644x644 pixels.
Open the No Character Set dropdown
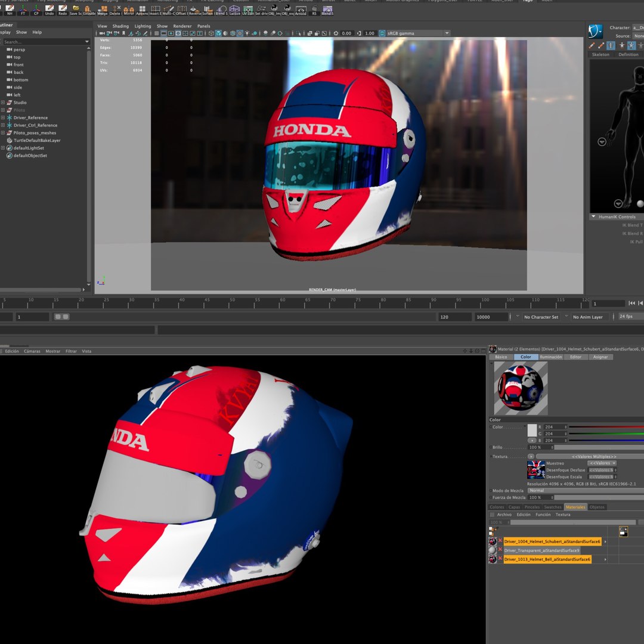click(x=541, y=317)
